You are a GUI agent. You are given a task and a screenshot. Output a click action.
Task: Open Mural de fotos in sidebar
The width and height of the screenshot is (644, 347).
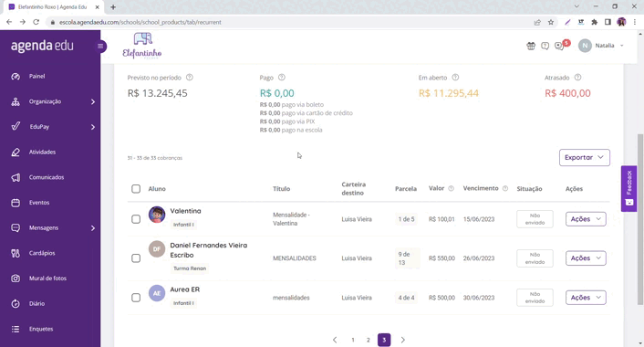point(47,279)
